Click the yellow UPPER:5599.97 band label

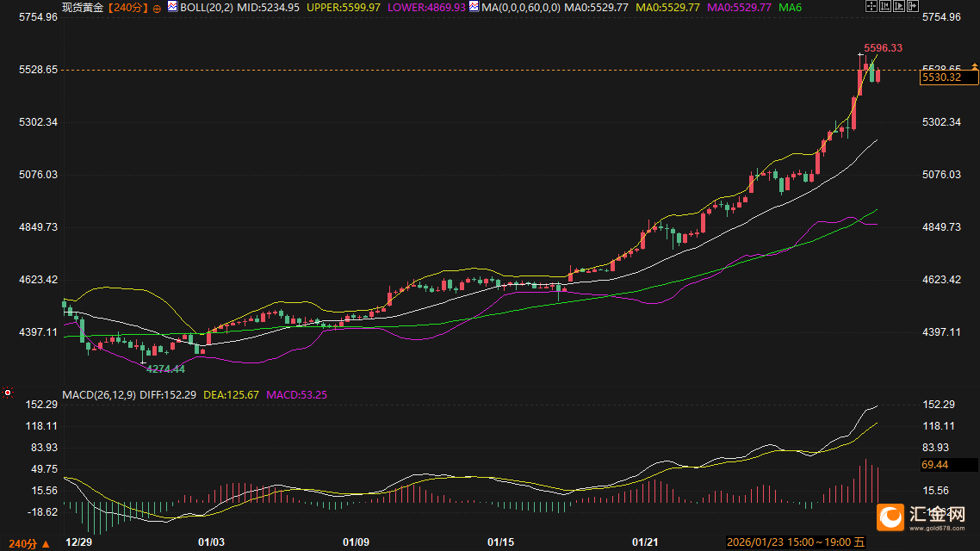click(x=344, y=7)
